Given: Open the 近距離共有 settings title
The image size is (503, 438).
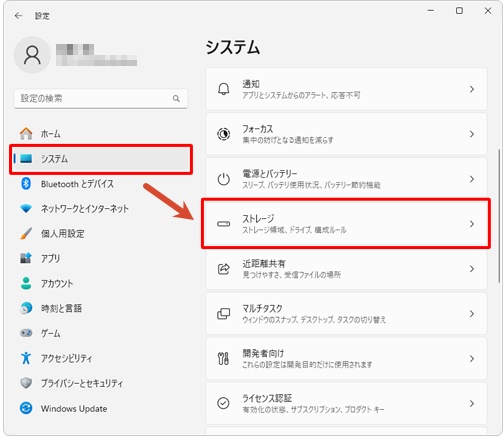Looking at the screenshot, I should [x=263, y=263].
